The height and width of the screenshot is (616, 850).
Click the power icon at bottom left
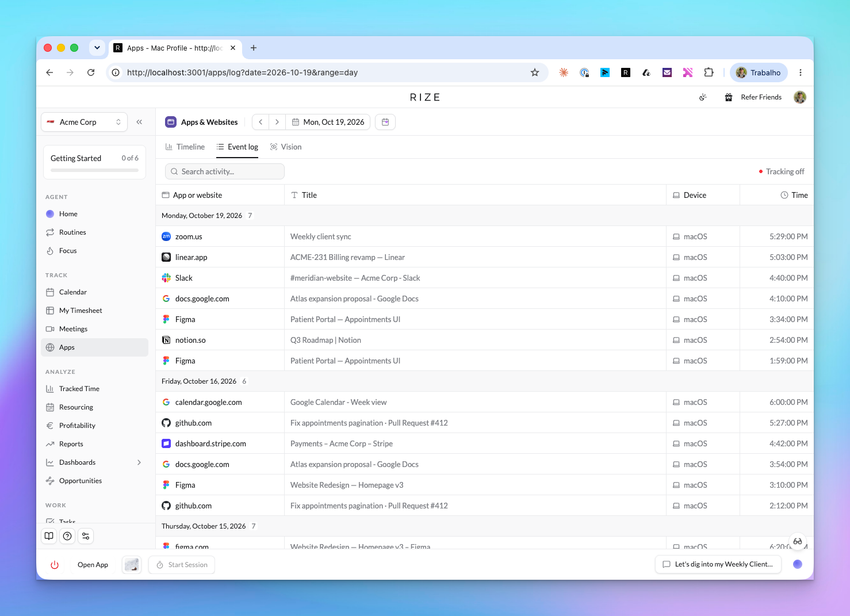tap(55, 565)
